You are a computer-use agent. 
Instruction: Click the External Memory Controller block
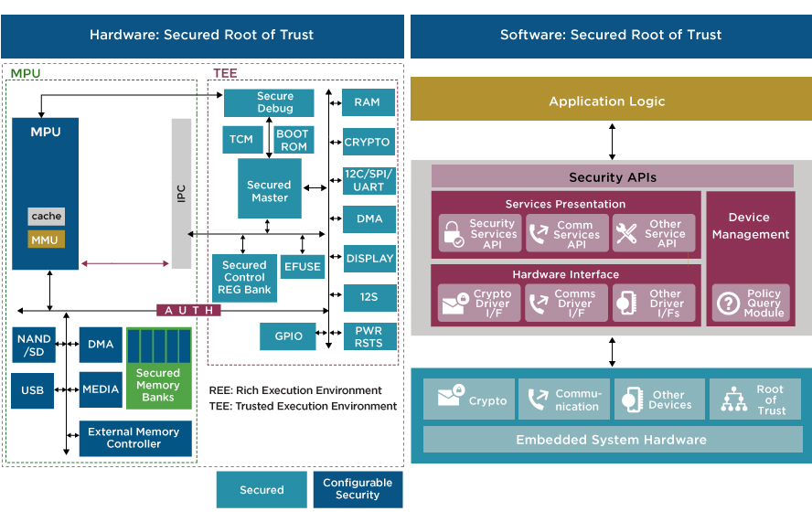(134, 438)
